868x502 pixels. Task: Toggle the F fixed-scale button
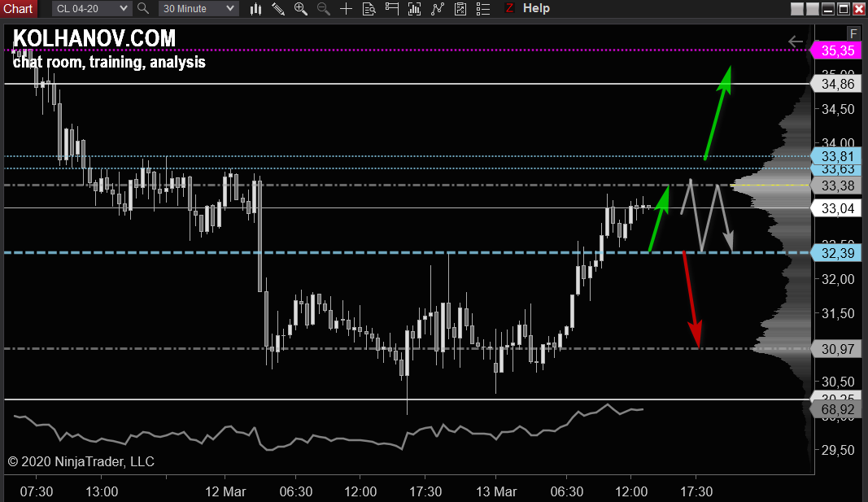pyautogui.click(x=853, y=33)
